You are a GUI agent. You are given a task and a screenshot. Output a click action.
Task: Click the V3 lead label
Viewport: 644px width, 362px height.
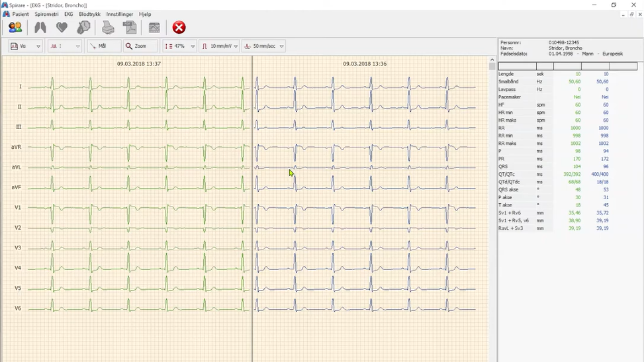click(18, 248)
